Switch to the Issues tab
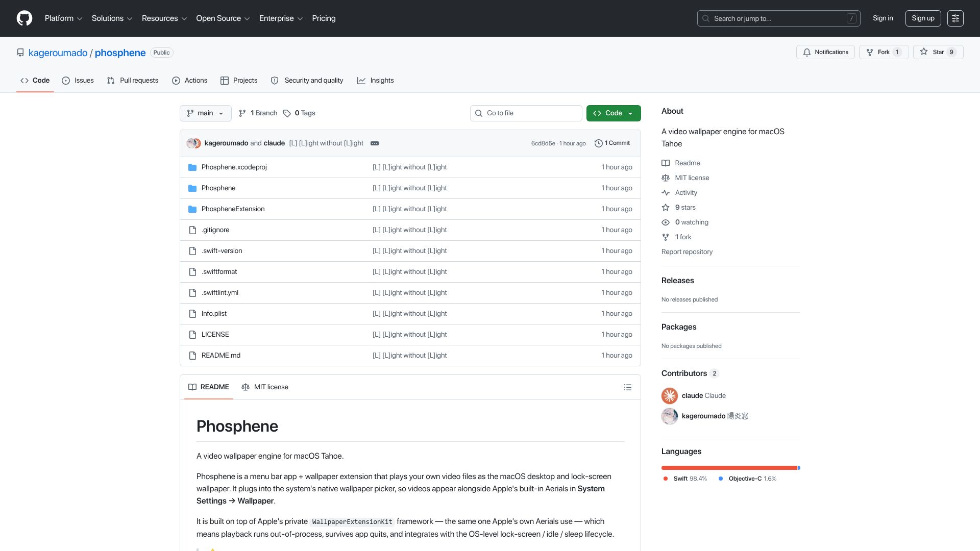Image resolution: width=980 pixels, height=551 pixels. tap(78, 81)
